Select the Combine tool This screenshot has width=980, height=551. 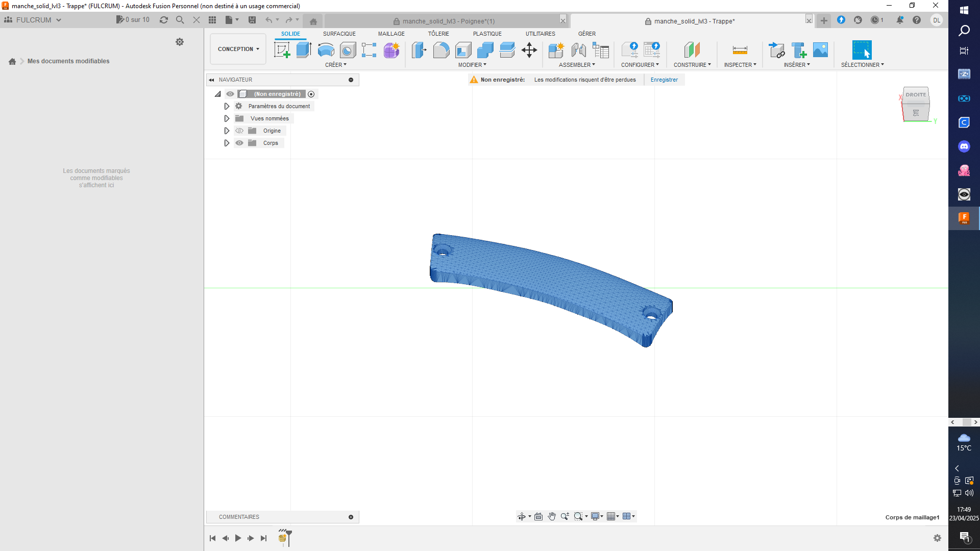click(485, 50)
